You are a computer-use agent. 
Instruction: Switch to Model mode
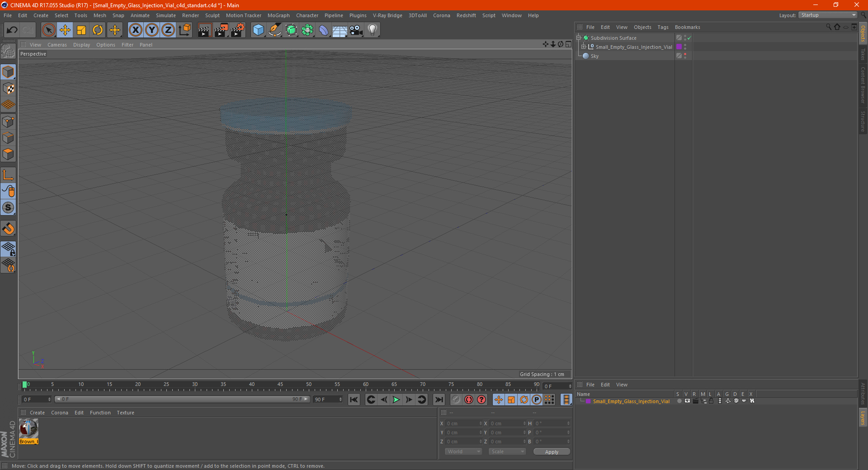(8, 72)
